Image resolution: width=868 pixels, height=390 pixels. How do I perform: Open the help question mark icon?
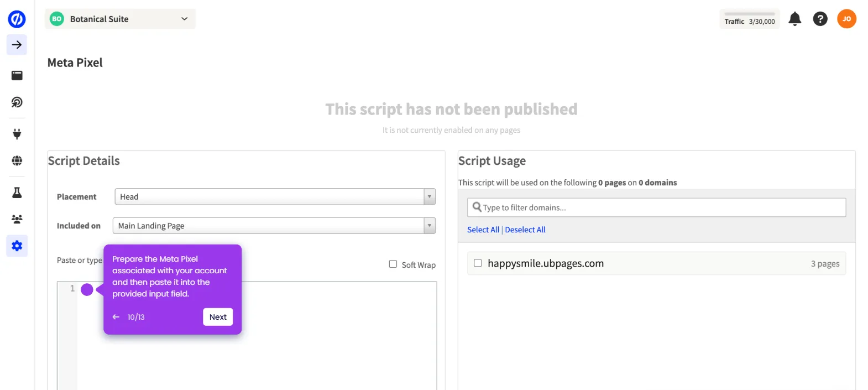pyautogui.click(x=820, y=19)
